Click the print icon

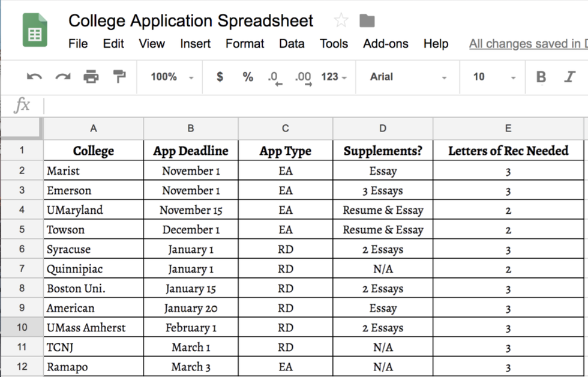91,77
